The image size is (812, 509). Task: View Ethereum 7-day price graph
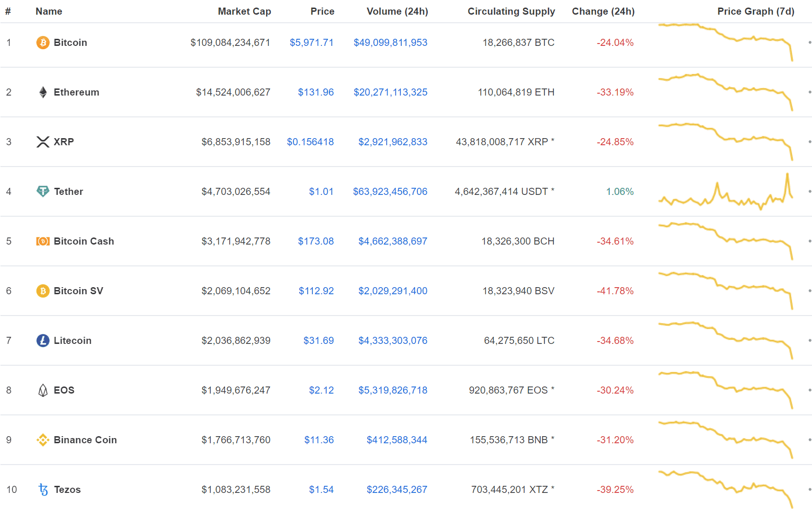coord(726,92)
